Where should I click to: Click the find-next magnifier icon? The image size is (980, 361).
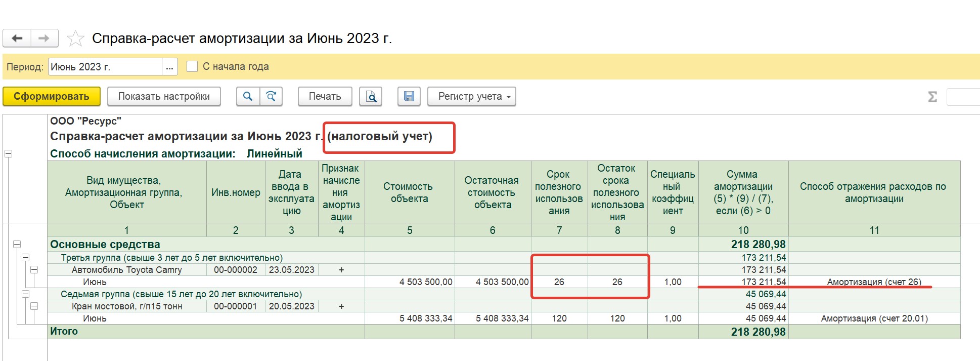[x=271, y=96]
